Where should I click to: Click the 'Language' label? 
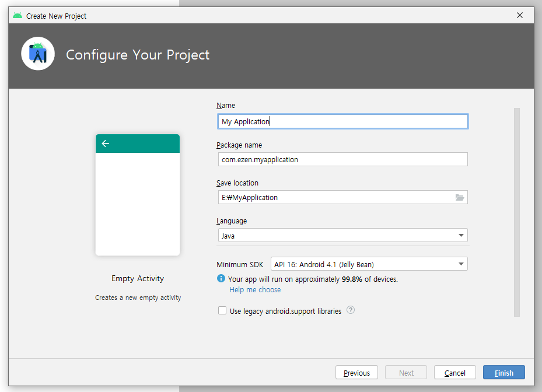(x=232, y=221)
